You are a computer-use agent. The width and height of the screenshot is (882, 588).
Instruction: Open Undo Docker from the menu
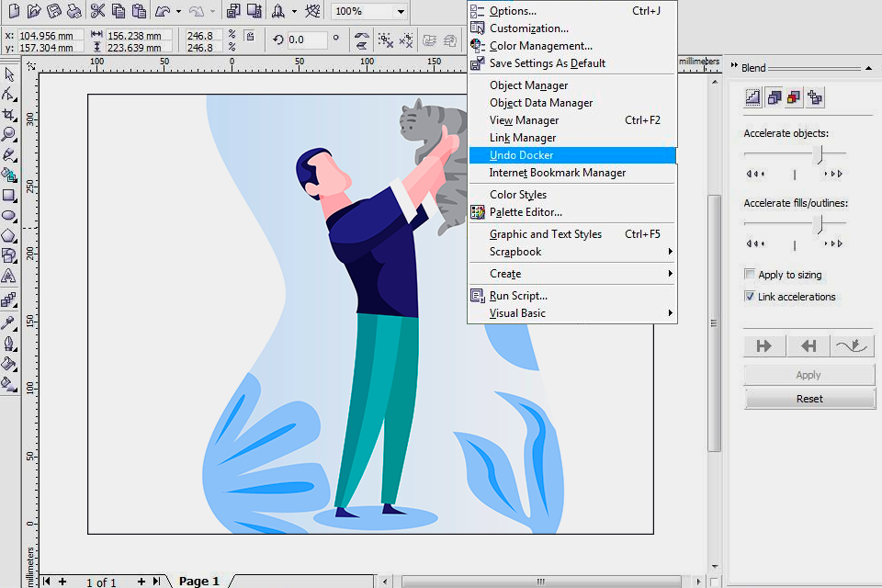tap(521, 155)
